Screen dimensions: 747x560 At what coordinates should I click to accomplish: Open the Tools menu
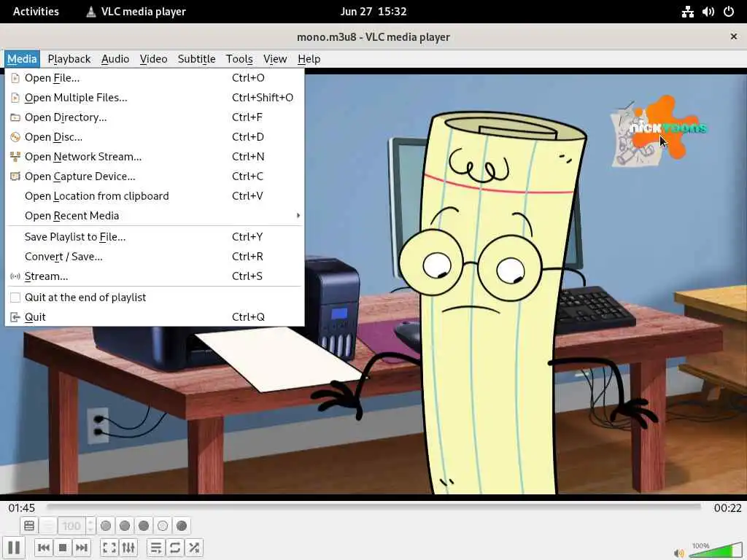click(239, 59)
